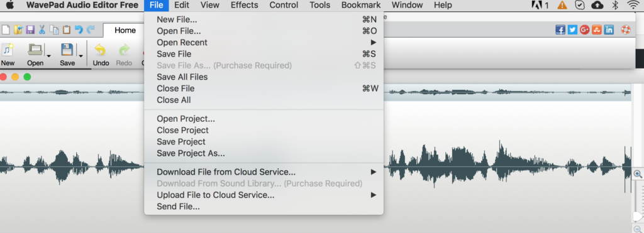Open the Apple menu
Image resolution: width=644 pixels, height=233 pixels.
tap(10, 5)
